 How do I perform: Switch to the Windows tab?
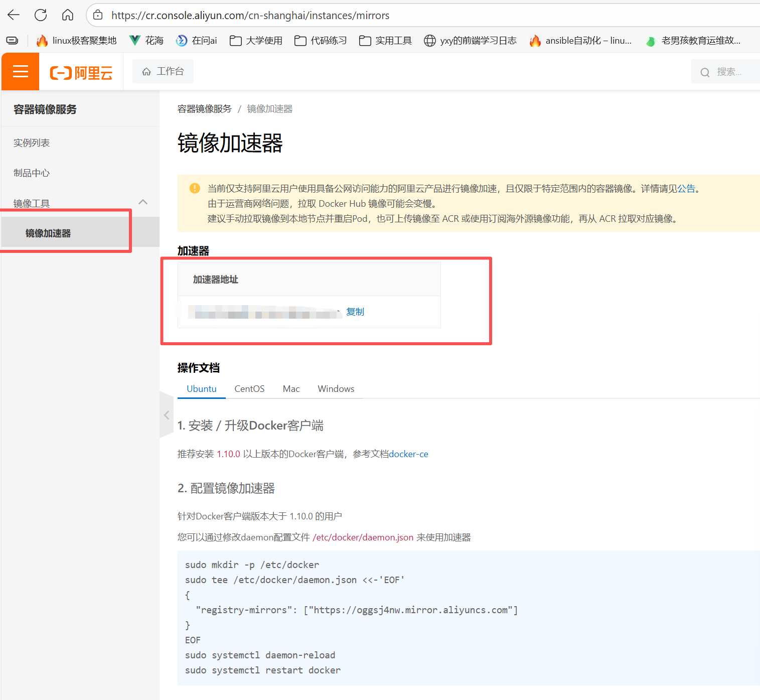[x=336, y=389]
